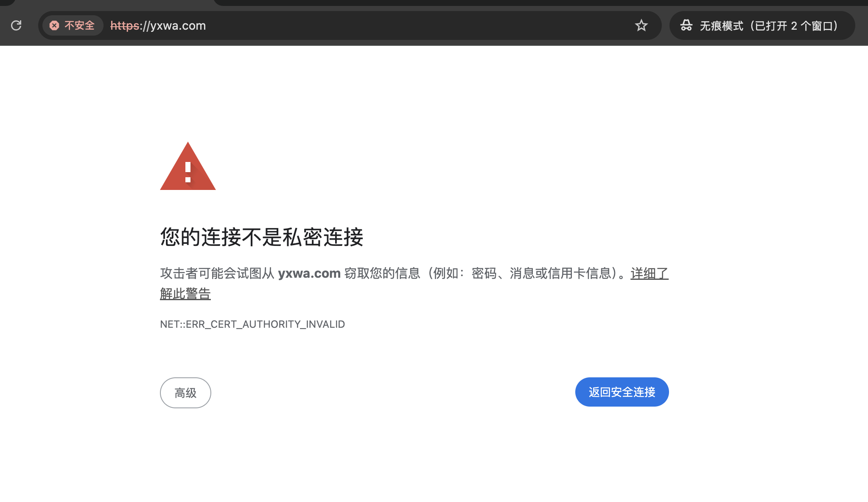Click the red X security icon
868x502 pixels.
(x=54, y=25)
